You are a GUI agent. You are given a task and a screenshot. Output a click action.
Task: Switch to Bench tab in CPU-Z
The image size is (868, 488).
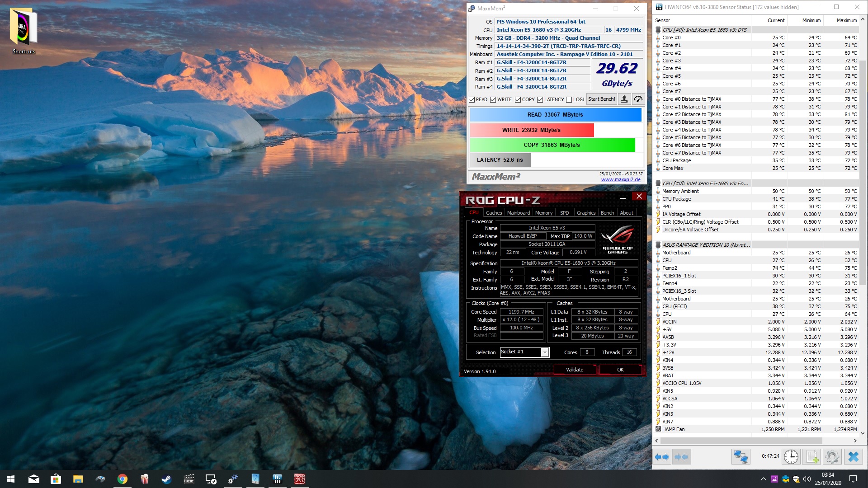click(x=608, y=213)
